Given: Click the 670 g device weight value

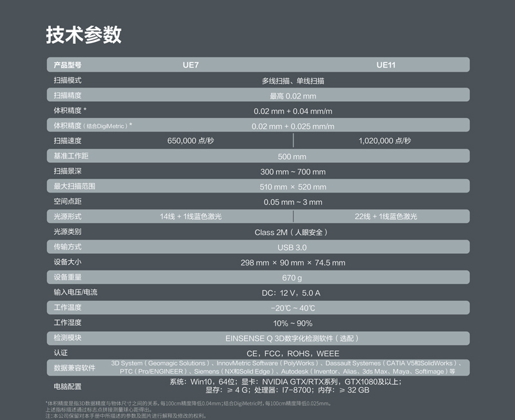Looking at the screenshot, I should (292, 278).
